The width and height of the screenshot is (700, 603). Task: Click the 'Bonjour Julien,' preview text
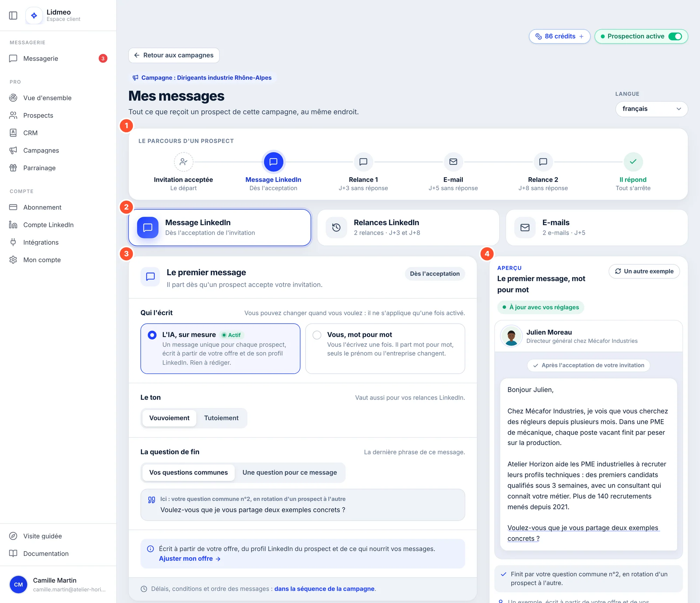[531, 390]
